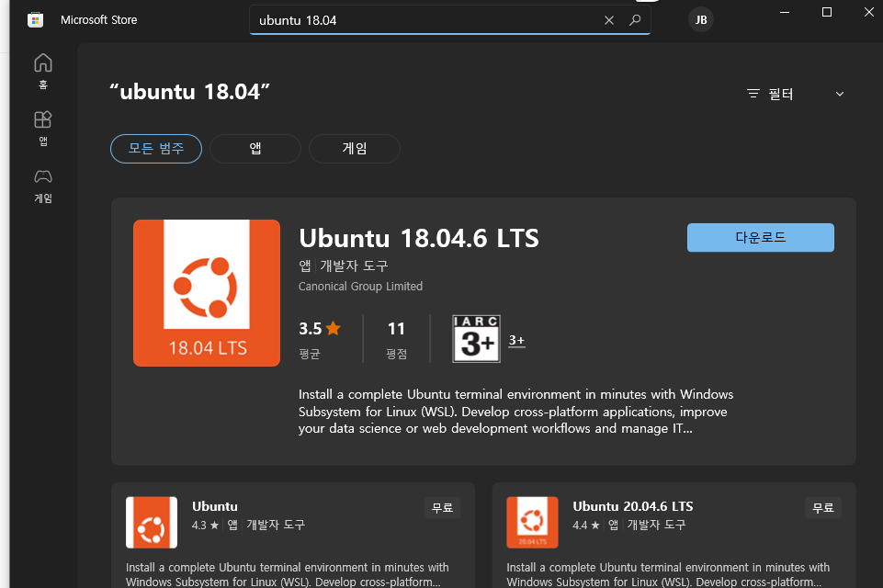Open the 필터 filter options

(x=770, y=94)
